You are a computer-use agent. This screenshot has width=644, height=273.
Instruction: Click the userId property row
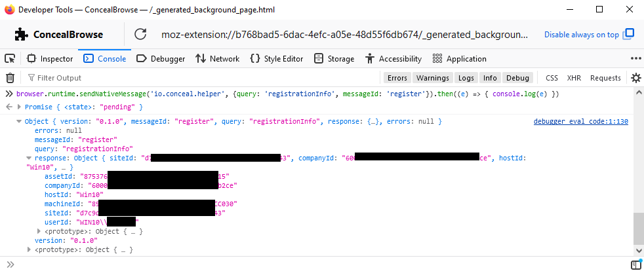(x=92, y=222)
